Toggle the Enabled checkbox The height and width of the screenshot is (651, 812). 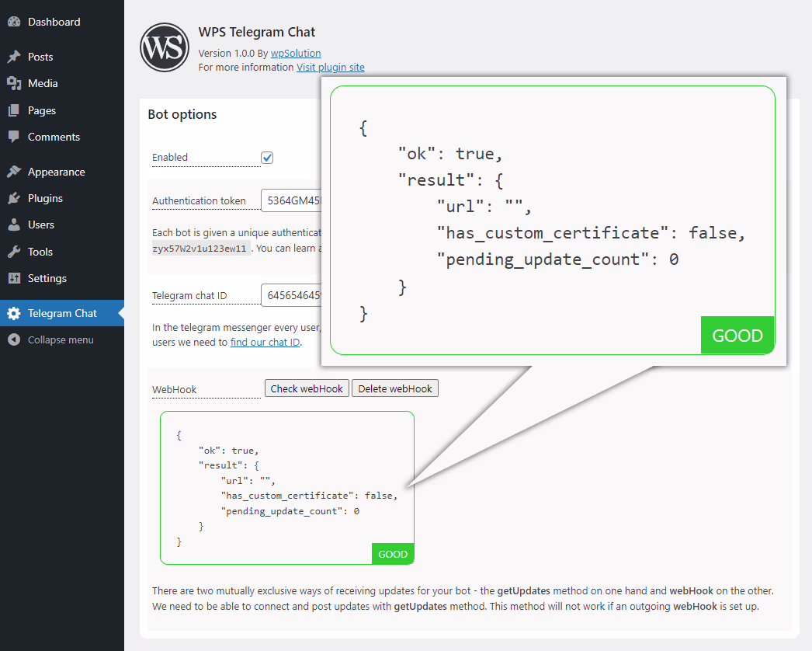[x=267, y=158]
